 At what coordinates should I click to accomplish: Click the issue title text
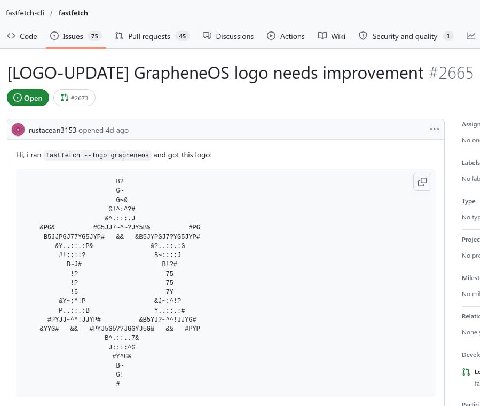coord(215,73)
